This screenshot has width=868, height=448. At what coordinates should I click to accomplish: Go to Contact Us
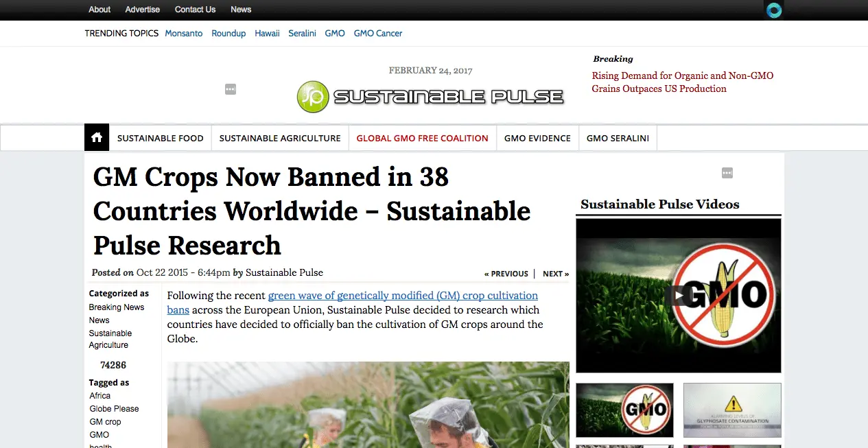tap(195, 10)
